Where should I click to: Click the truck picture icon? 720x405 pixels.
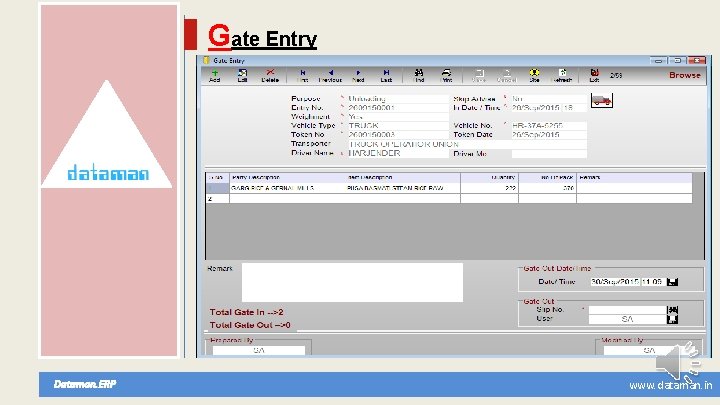602,100
